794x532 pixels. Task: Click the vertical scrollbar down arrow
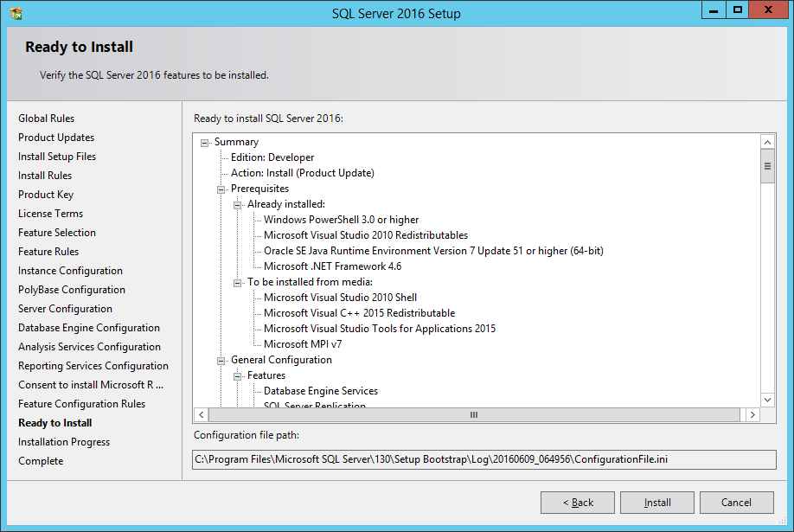767,400
